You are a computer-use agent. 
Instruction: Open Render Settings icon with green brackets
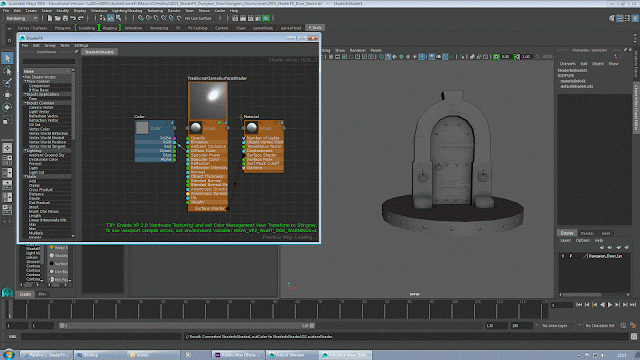266,18
